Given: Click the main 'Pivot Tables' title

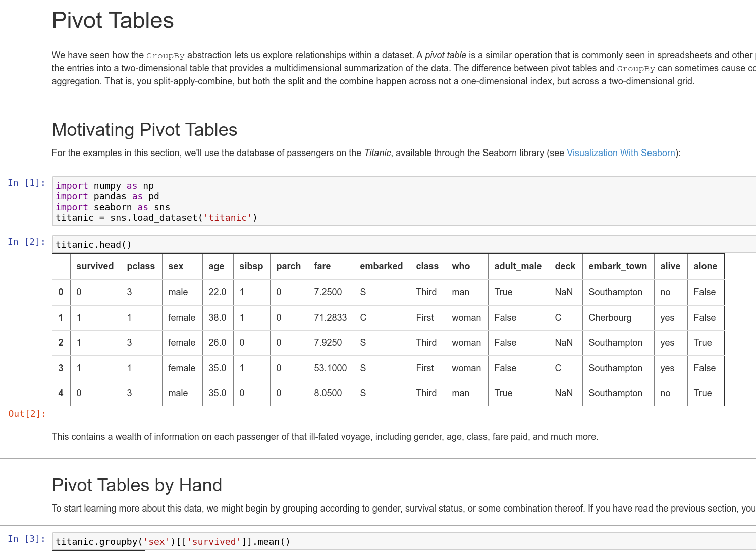Looking at the screenshot, I should [x=113, y=21].
